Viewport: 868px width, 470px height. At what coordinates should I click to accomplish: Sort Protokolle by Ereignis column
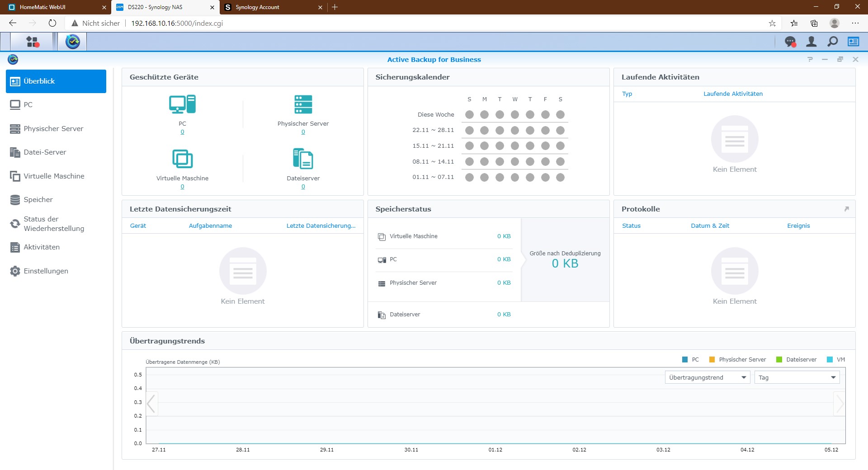(x=798, y=226)
